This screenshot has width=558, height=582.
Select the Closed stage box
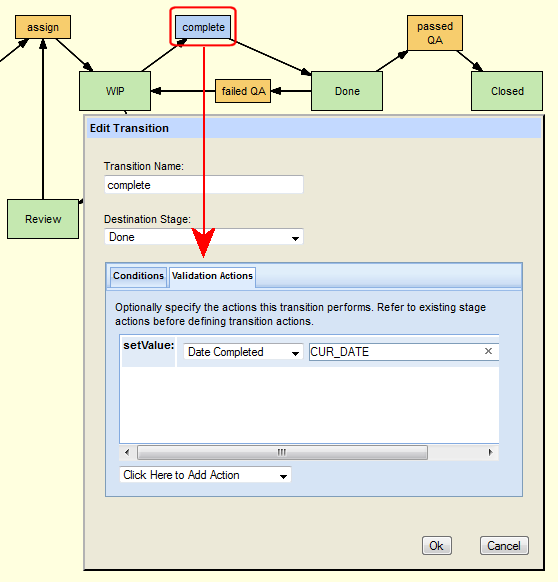click(507, 91)
